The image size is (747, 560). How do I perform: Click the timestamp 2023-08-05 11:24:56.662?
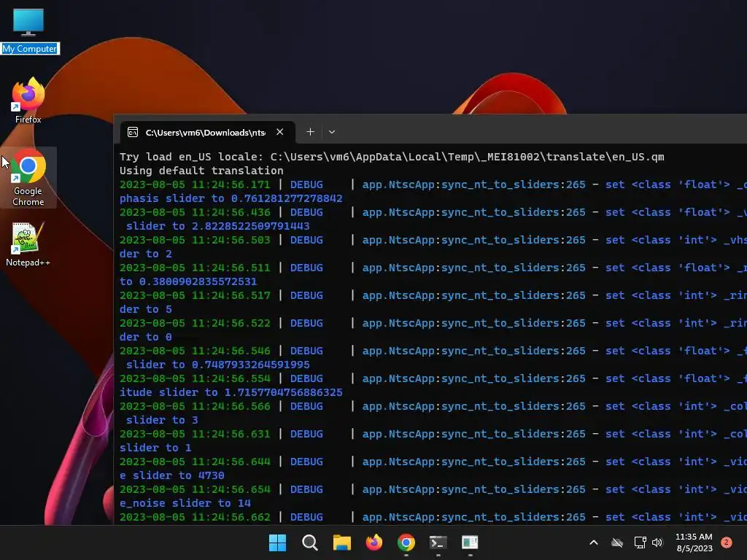(x=195, y=517)
